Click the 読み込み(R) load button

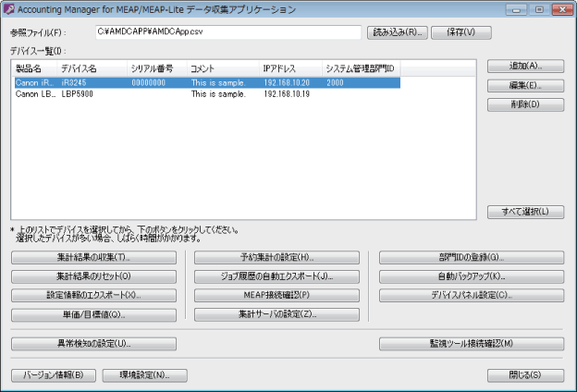click(397, 31)
